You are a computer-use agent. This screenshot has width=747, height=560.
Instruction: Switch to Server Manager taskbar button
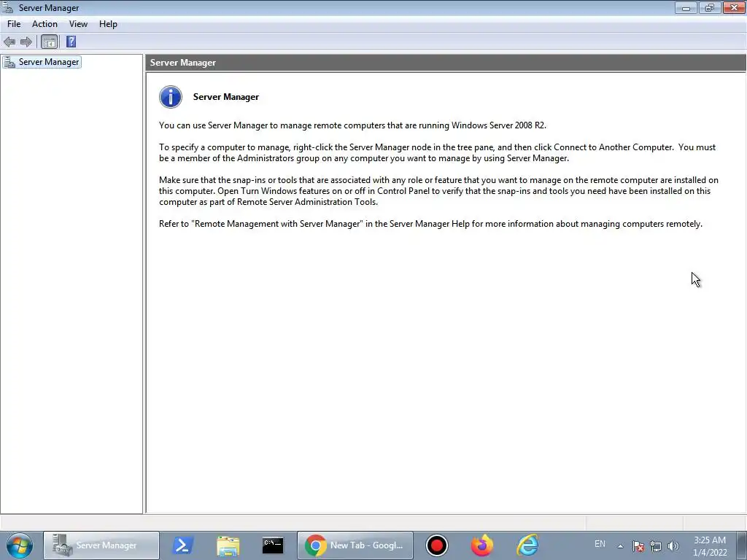(x=101, y=545)
